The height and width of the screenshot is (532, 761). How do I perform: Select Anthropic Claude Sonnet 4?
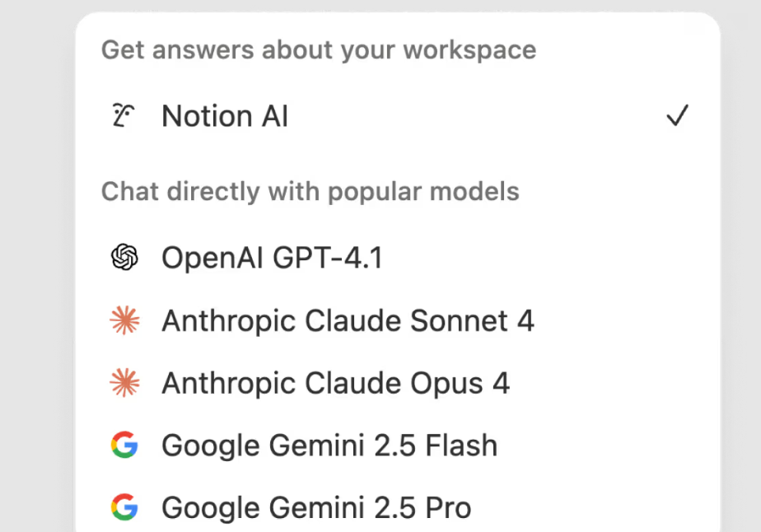click(x=348, y=320)
